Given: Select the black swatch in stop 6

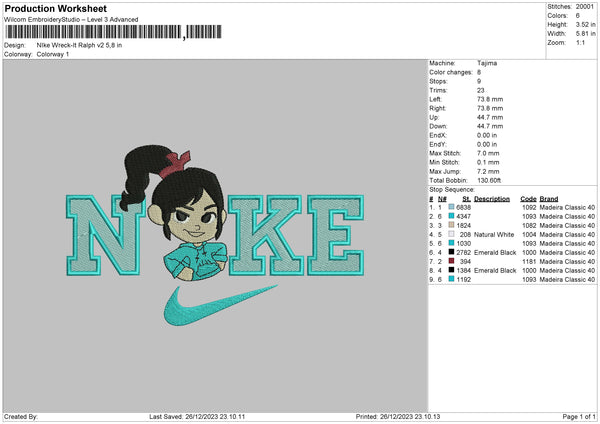Looking at the screenshot, I should point(452,252).
